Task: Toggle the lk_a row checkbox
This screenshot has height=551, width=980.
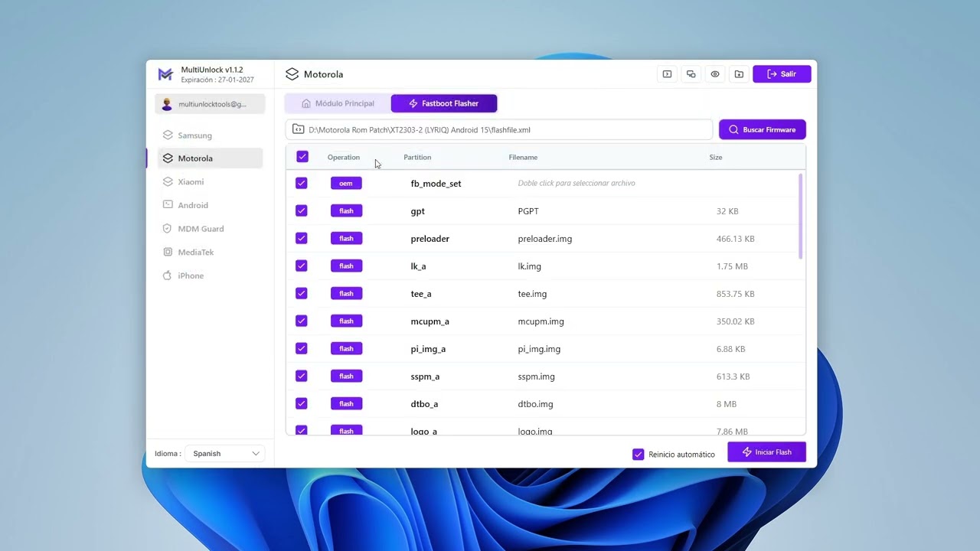Action: click(302, 266)
